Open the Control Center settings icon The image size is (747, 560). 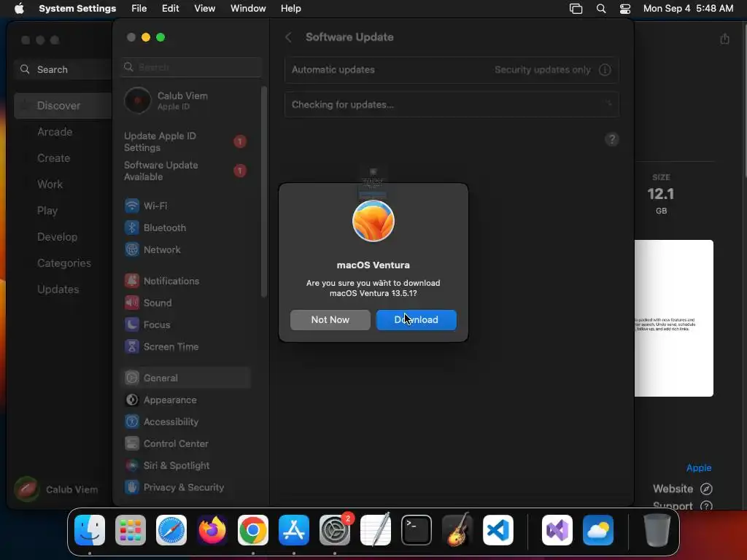(132, 444)
